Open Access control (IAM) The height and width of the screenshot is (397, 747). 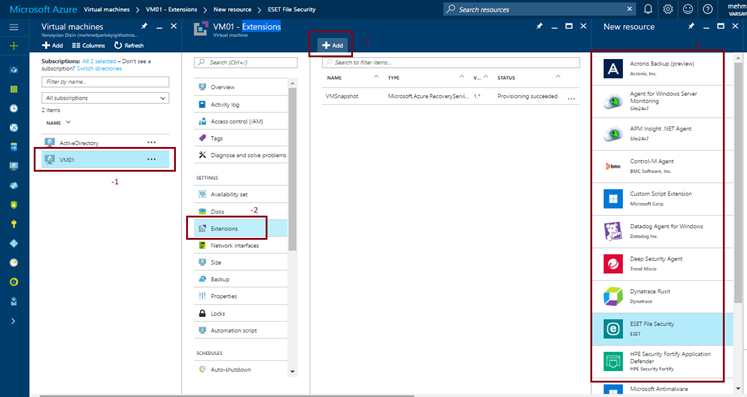241,122
